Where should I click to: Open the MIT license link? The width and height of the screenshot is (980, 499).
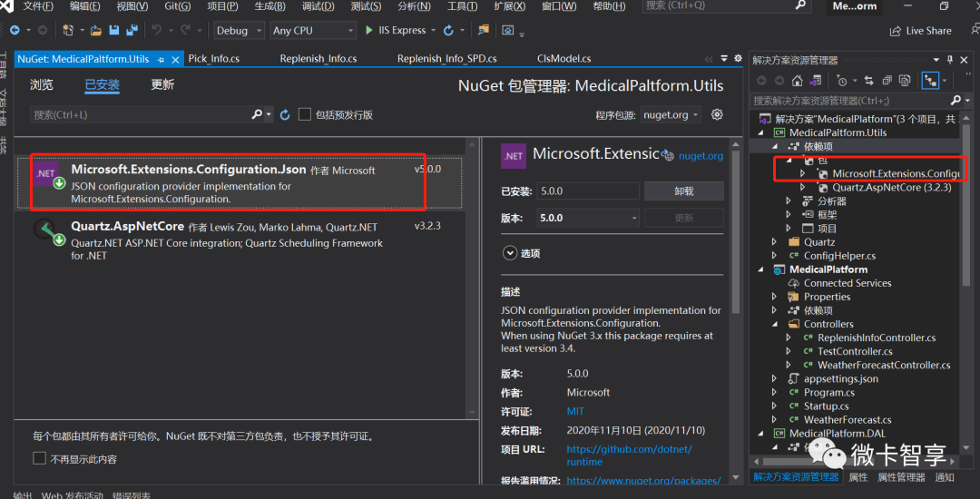click(575, 411)
